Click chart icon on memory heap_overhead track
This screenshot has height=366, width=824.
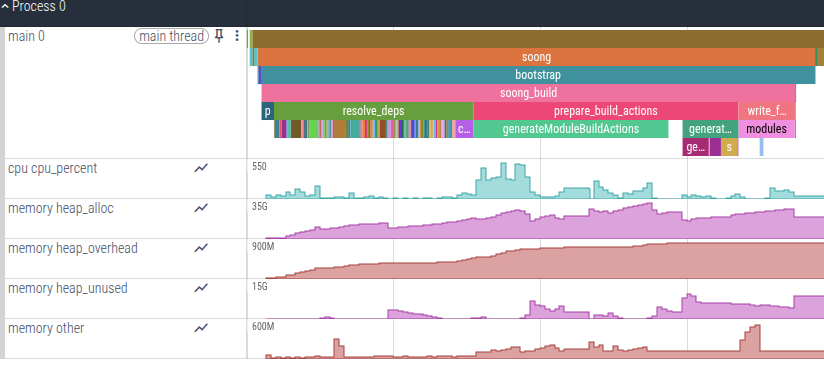click(201, 248)
